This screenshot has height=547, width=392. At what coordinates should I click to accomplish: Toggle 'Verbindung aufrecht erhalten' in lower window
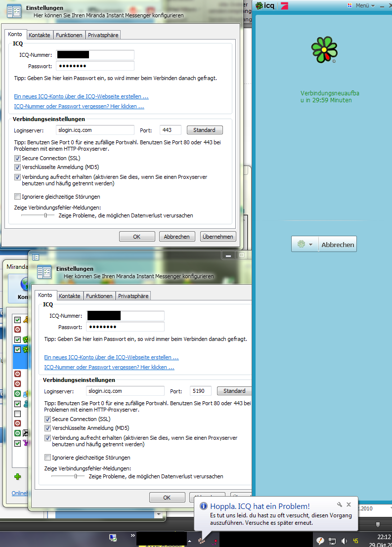(x=48, y=438)
